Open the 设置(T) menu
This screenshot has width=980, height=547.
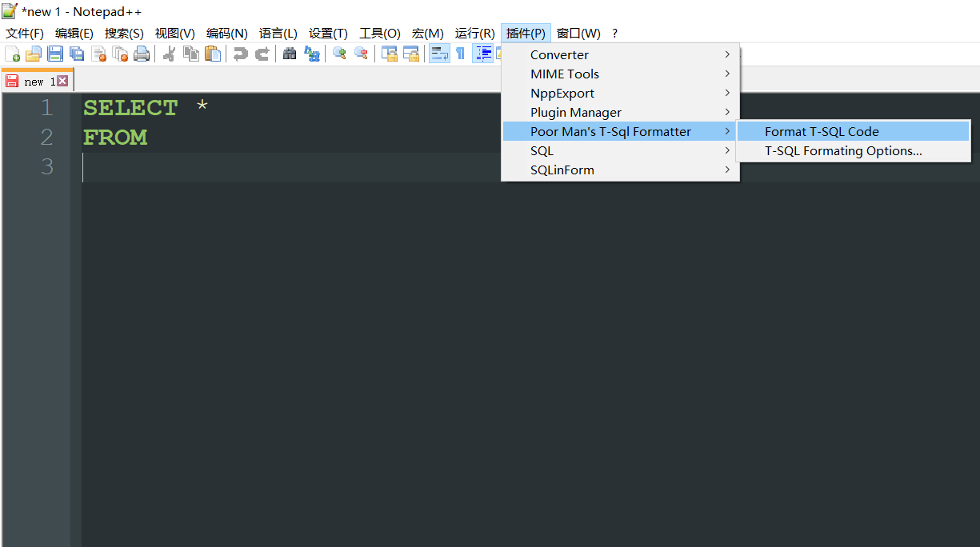328,33
